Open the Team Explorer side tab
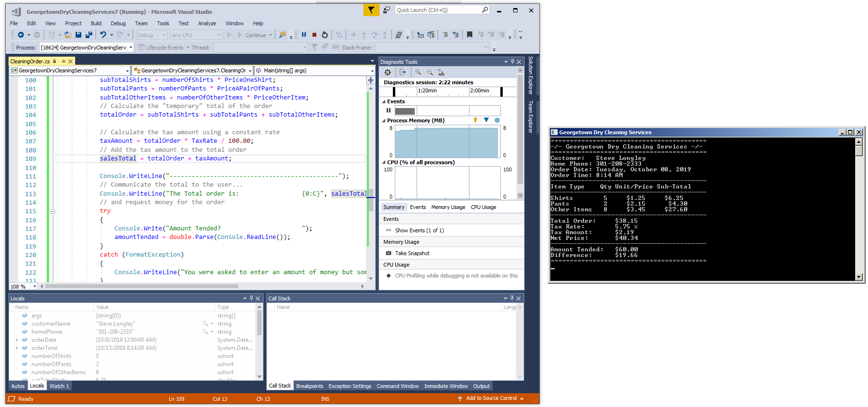This screenshot has height=407, width=868. pos(531,117)
